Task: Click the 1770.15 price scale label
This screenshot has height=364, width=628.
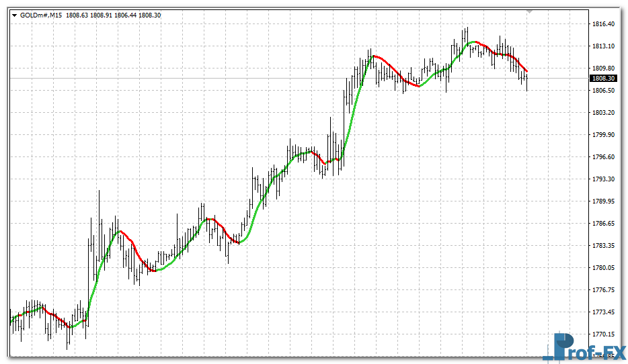Action: pos(602,334)
